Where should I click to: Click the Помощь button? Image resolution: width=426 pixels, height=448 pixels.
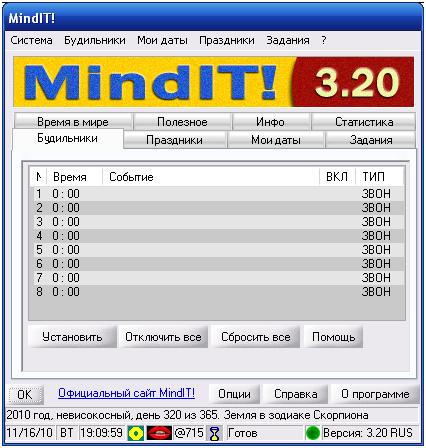coord(333,337)
